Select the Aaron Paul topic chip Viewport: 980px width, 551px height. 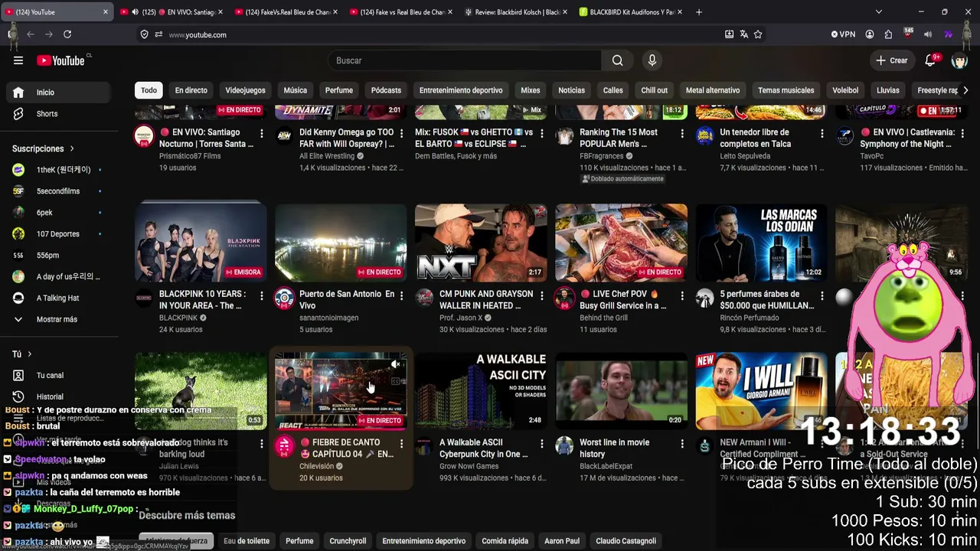pos(562,541)
